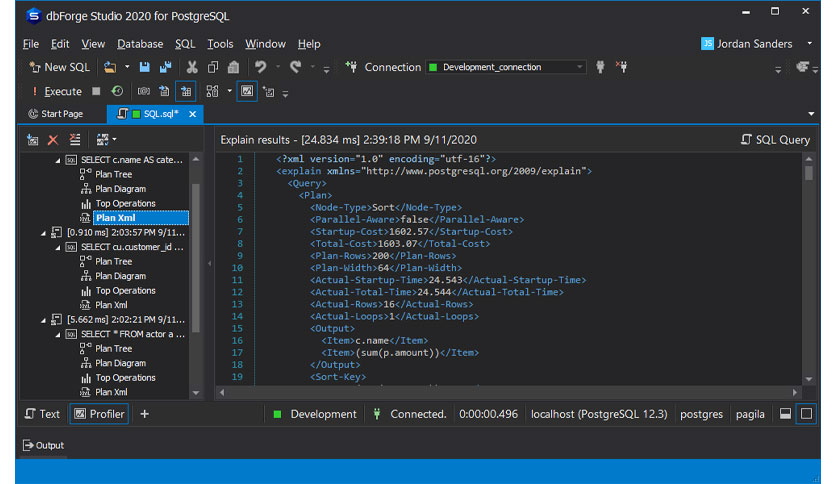This screenshot has width=836, height=484.
Task: Open the Development_connection combo box
Action: click(505, 67)
